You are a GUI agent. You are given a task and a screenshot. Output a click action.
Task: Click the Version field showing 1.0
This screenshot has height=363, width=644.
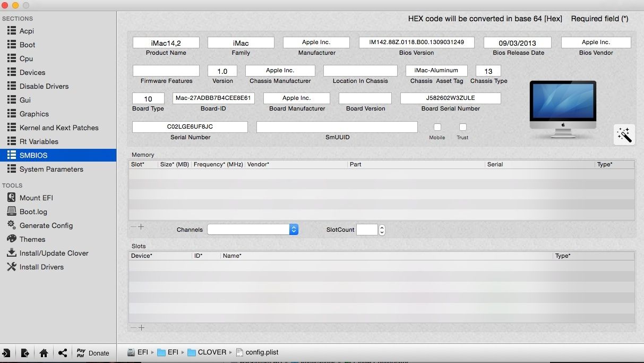point(222,71)
